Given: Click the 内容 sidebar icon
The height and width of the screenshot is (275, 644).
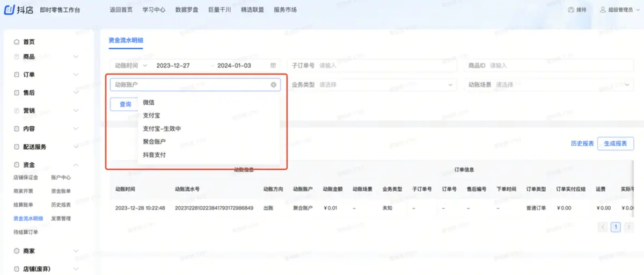Looking at the screenshot, I should [17, 129].
